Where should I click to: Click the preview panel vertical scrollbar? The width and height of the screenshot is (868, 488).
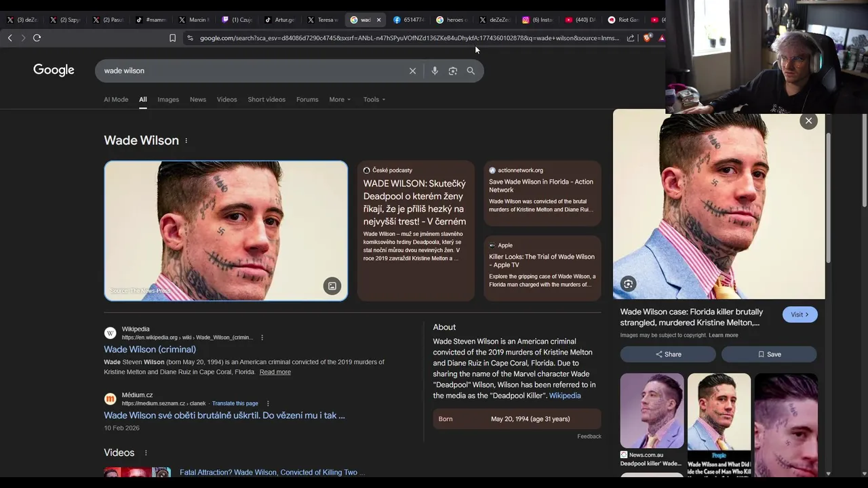[x=828, y=197]
